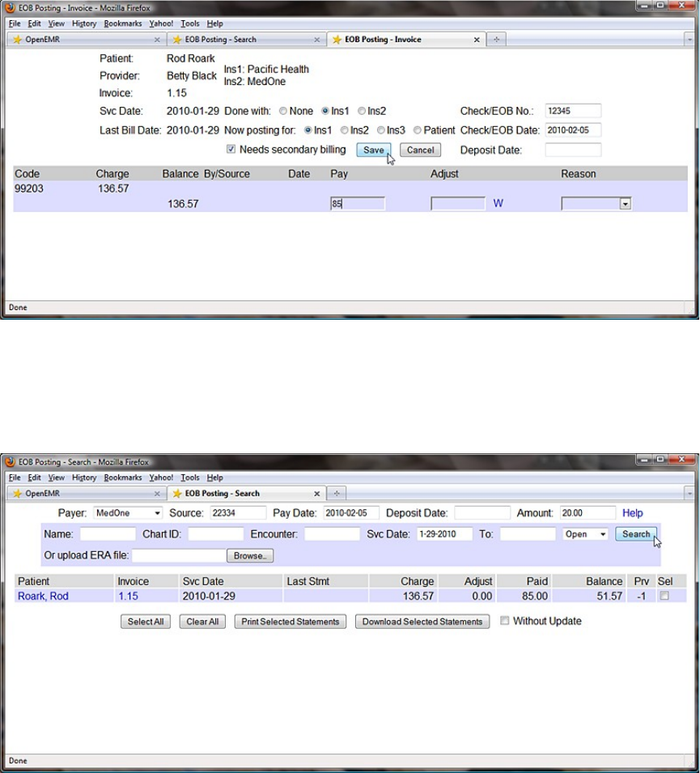Click Download Selected Statements button

click(x=422, y=622)
